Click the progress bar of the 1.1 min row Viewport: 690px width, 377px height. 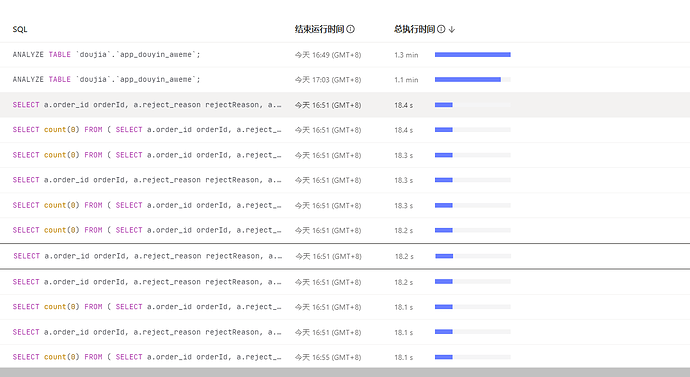coord(473,80)
